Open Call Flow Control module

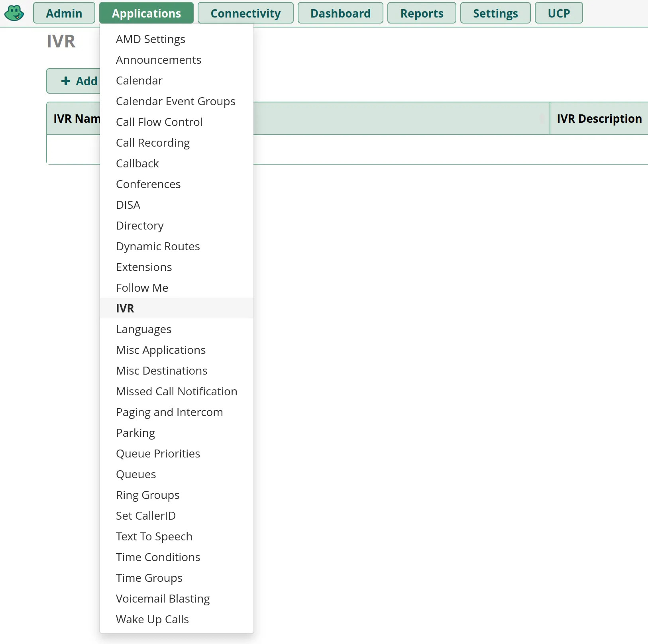[159, 122]
